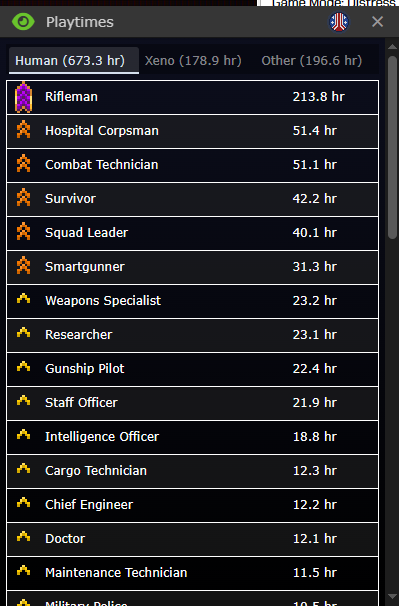Viewport: 399px width, 606px height.
Task: Click the red-white-blue emblem icon in title bar
Action: click(339, 22)
